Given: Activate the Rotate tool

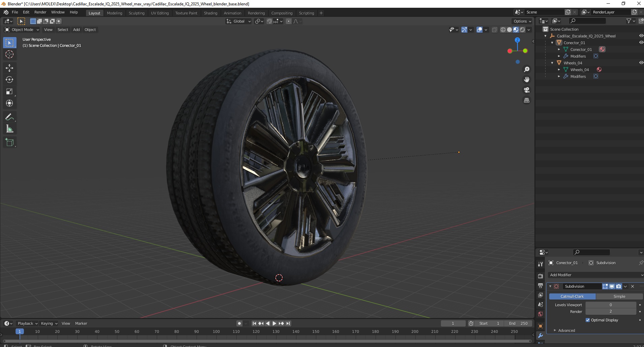Looking at the screenshot, I should (x=9, y=80).
